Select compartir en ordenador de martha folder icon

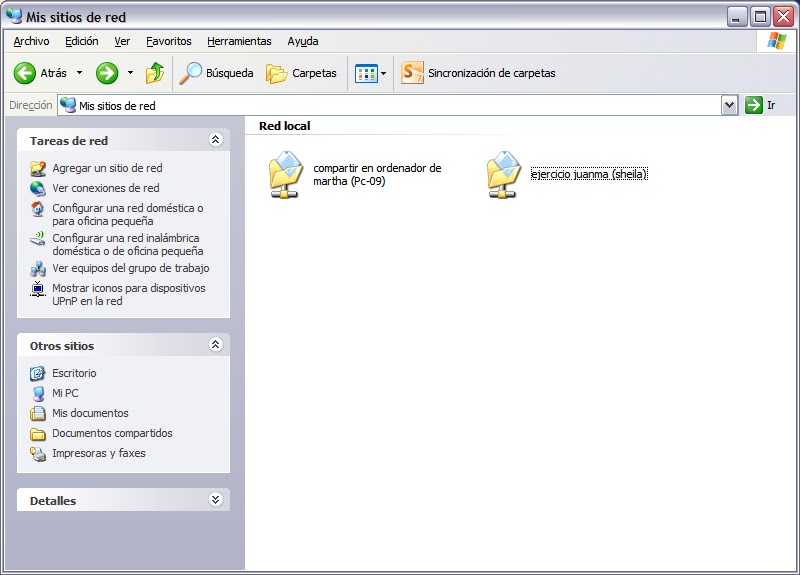(286, 174)
